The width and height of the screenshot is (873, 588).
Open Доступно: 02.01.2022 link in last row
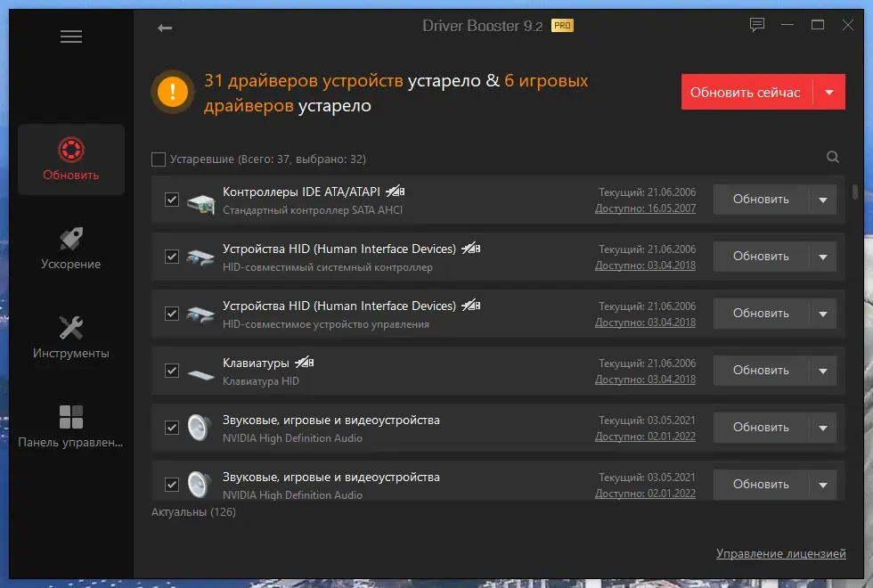(x=645, y=494)
